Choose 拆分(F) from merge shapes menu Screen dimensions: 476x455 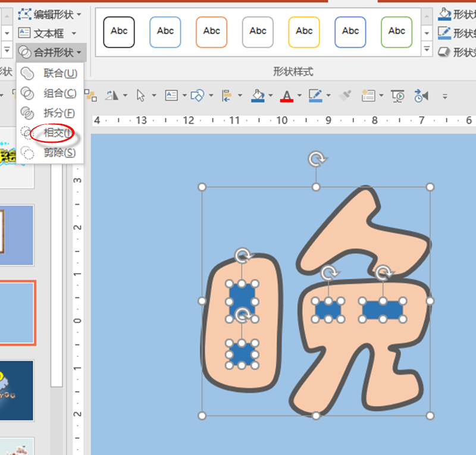[59, 113]
